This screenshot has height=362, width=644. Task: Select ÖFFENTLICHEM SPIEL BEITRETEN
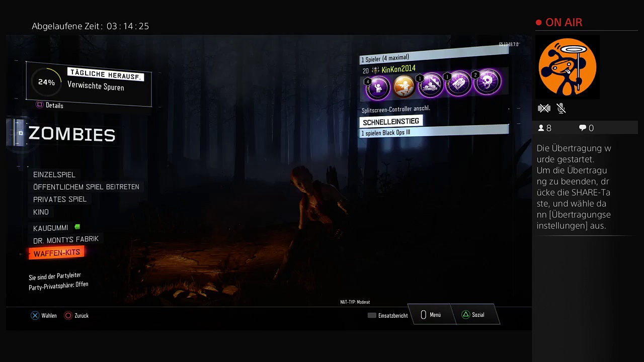pyautogui.click(x=86, y=187)
